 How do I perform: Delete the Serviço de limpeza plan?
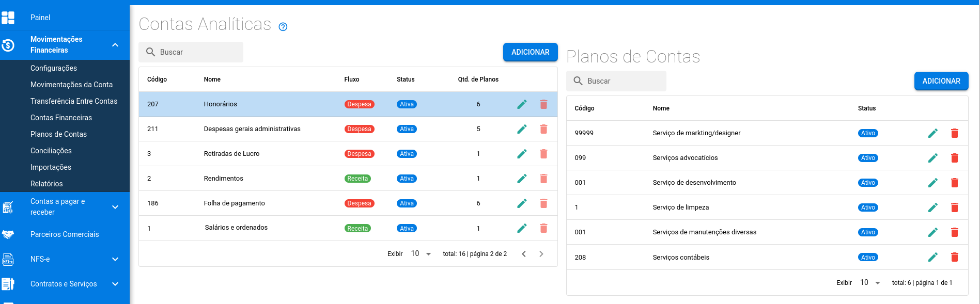coord(954,207)
